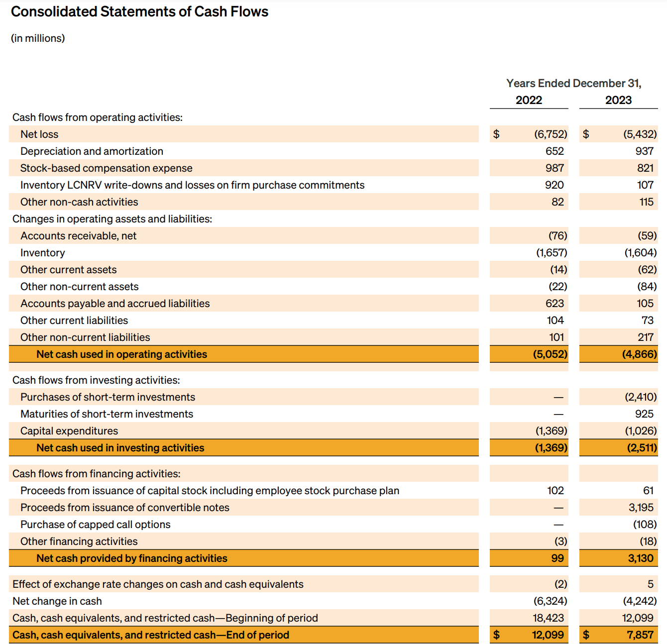Click financing activities 2023 total 3,130
The image size is (667, 644).
pos(641,558)
